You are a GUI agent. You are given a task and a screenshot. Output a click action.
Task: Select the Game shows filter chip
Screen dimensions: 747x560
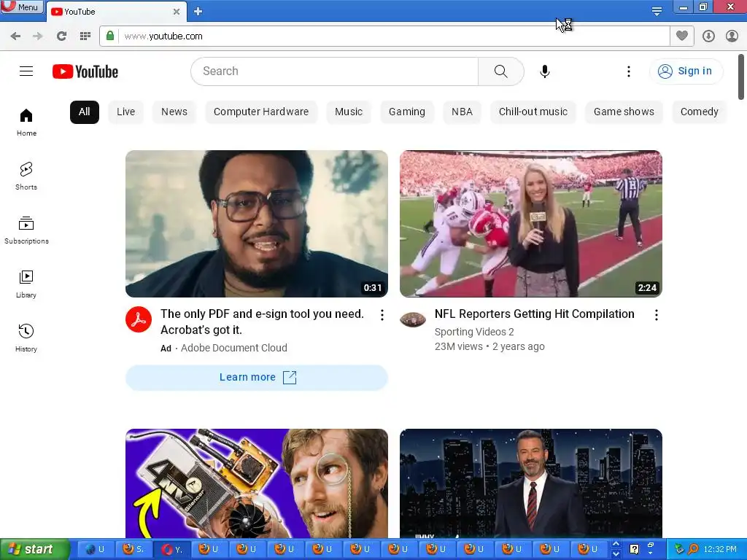[624, 112]
